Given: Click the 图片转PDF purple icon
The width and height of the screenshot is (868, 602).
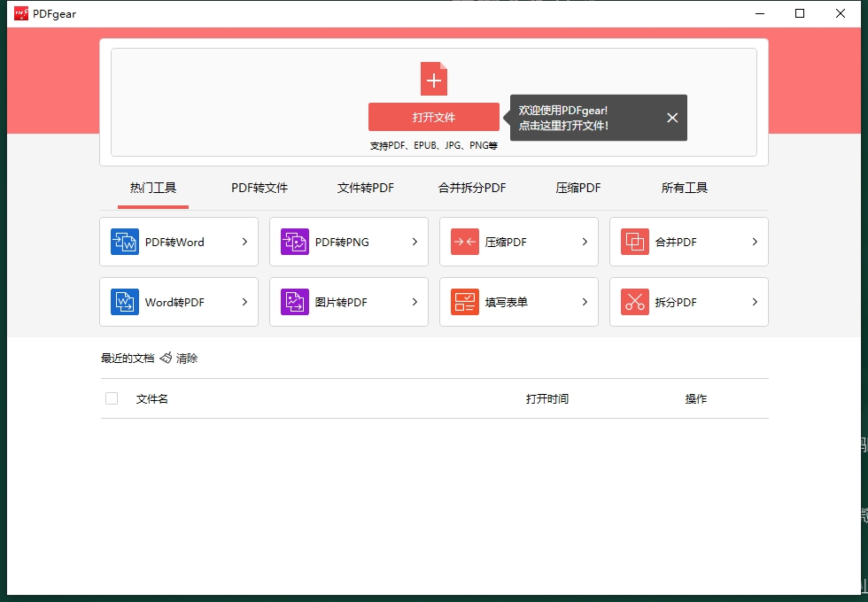Looking at the screenshot, I should [x=294, y=302].
